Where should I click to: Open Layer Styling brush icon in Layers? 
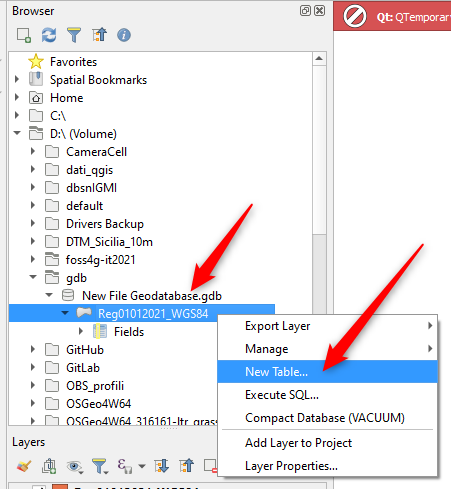click(24, 466)
